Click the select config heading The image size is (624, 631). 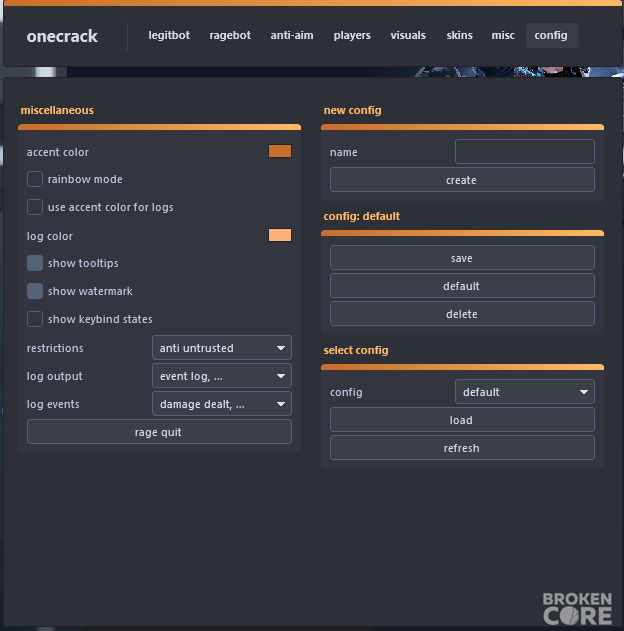pos(356,351)
